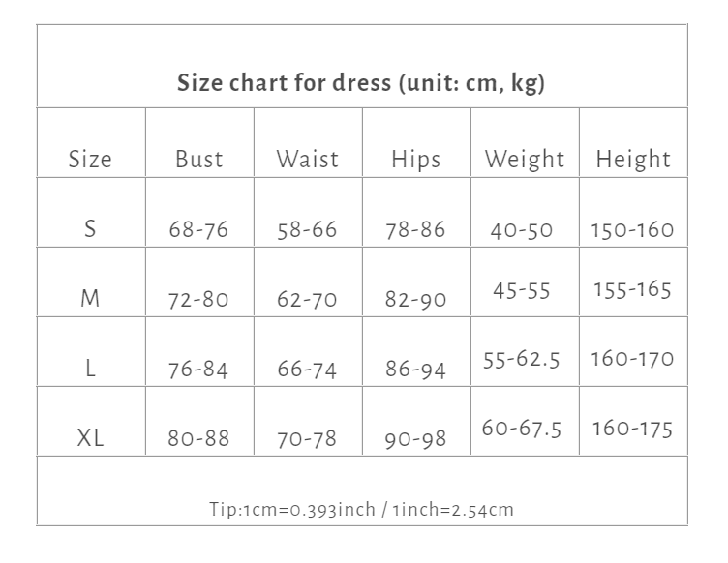
Task: Click the S size row label
Action: point(90,229)
